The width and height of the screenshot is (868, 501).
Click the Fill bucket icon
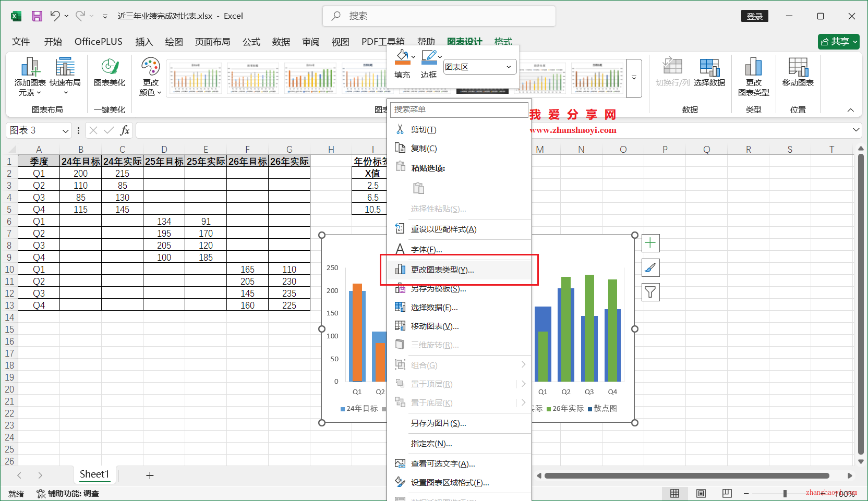[402, 57]
